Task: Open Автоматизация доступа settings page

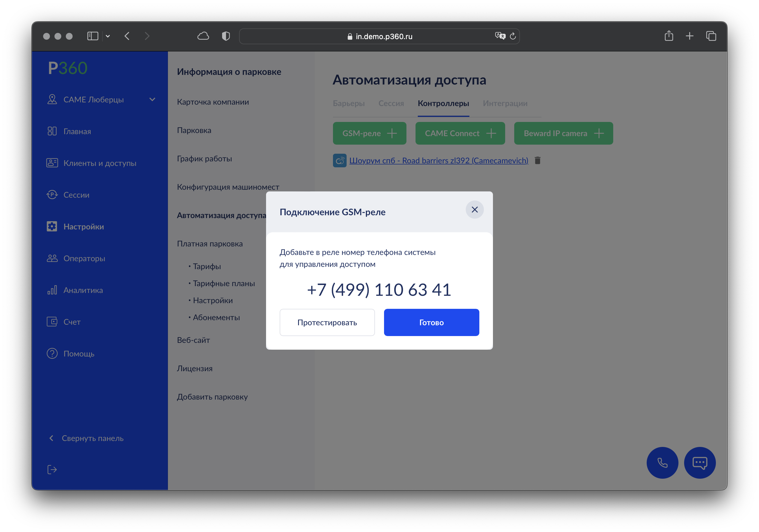Action: coord(222,215)
